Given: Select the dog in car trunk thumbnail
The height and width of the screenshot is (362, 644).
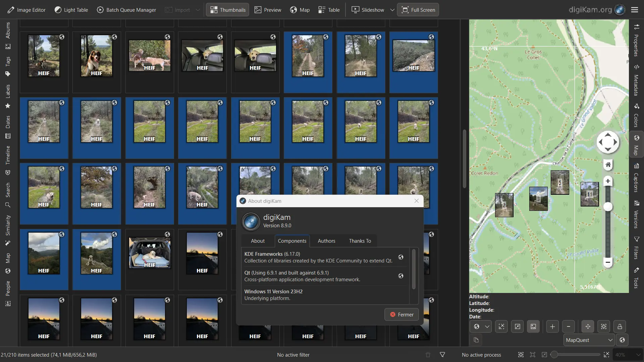Looking at the screenshot, I should [150, 253].
